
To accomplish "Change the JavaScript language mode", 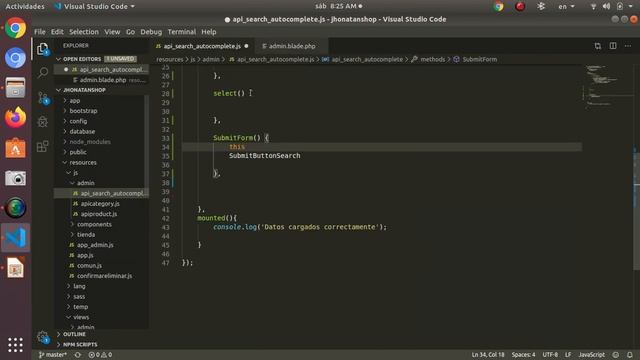I will click(591, 355).
